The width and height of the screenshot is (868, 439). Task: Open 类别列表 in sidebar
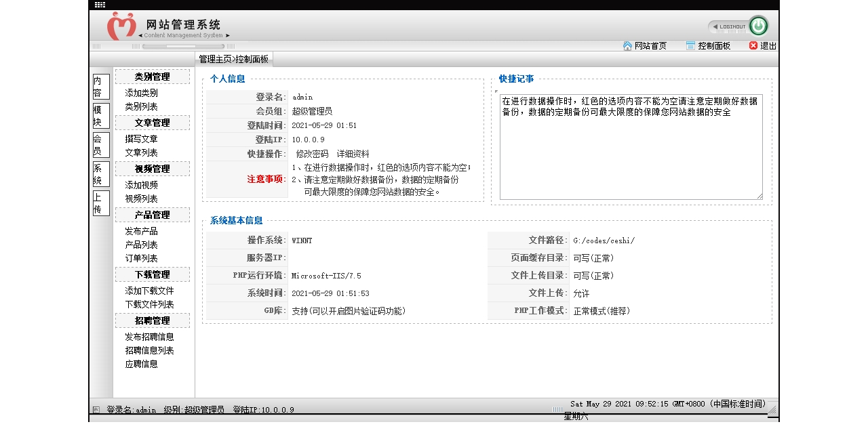coord(141,107)
